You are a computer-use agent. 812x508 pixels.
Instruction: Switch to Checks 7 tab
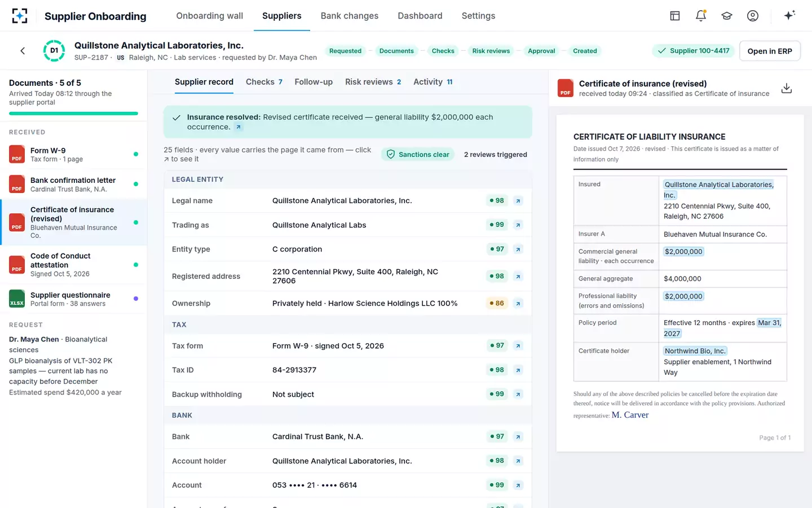point(264,82)
